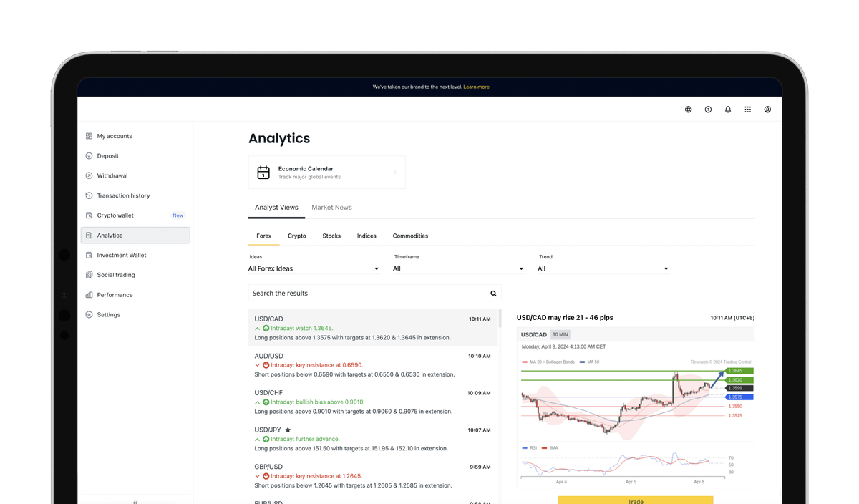859x504 pixels.
Task: Open the apps grid icon
Action: click(x=747, y=110)
